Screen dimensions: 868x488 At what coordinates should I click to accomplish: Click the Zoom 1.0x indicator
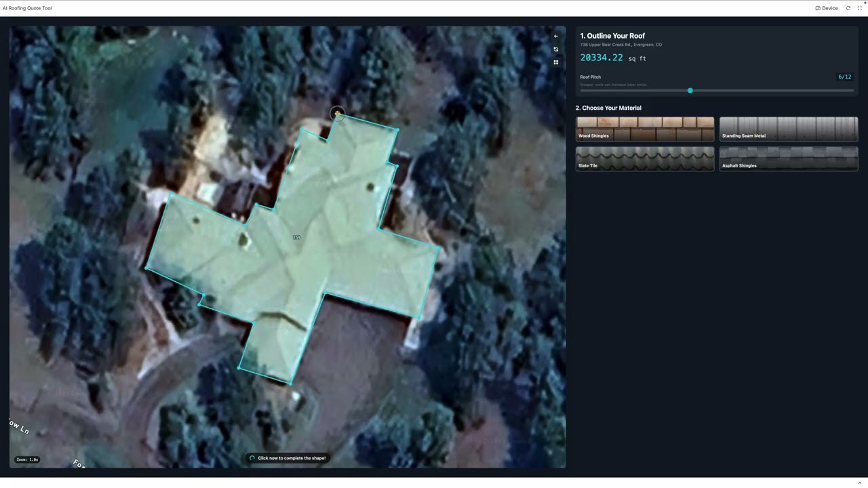coord(28,460)
